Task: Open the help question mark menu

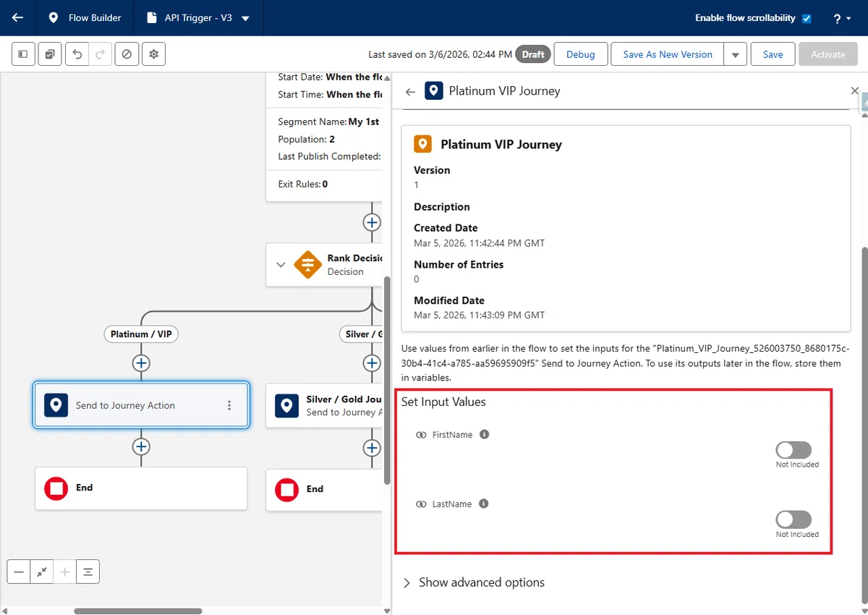Action: pos(842,18)
